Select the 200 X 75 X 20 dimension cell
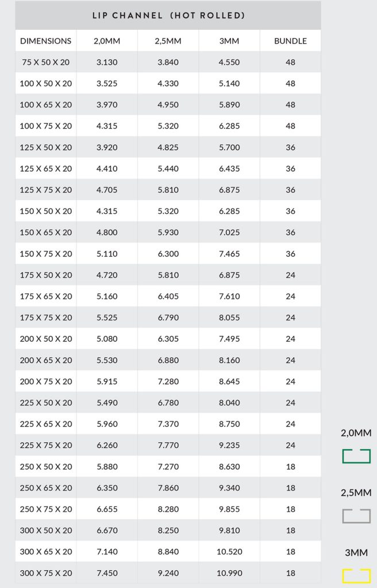 (x=46, y=381)
